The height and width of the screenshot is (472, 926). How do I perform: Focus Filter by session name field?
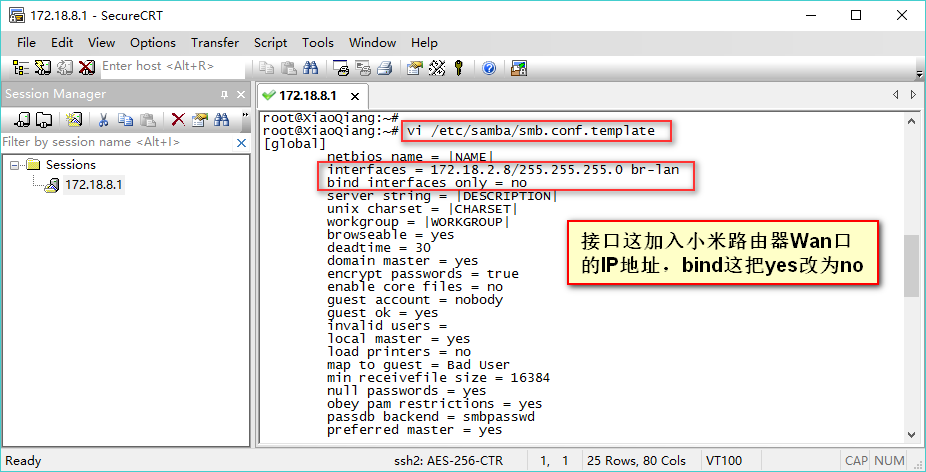[x=117, y=142]
